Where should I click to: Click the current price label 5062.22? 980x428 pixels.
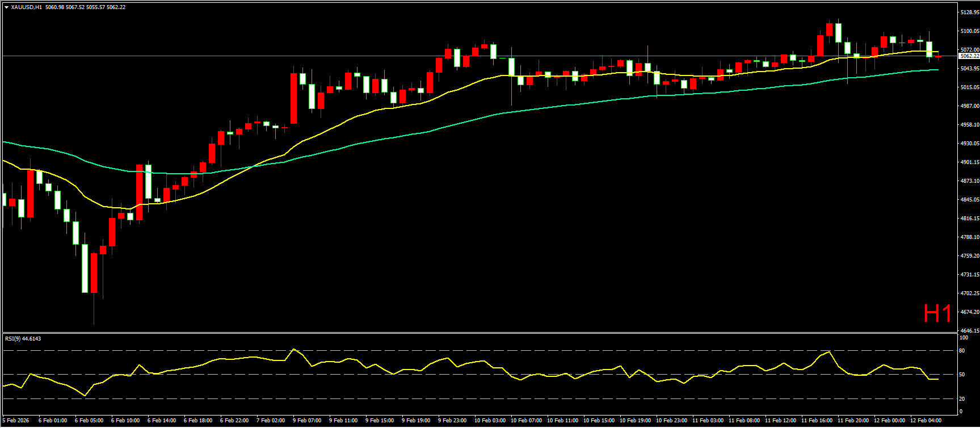969,56
